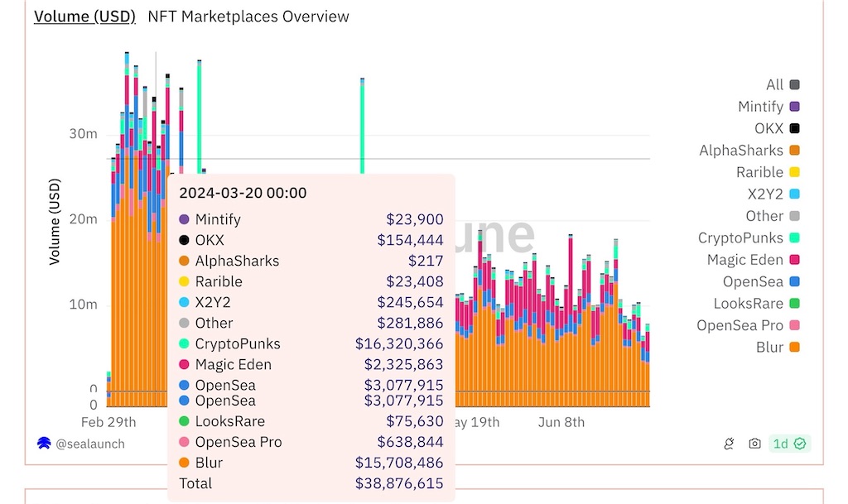
Task: Click the Feb 29th x-axis label
Action: [108, 422]
